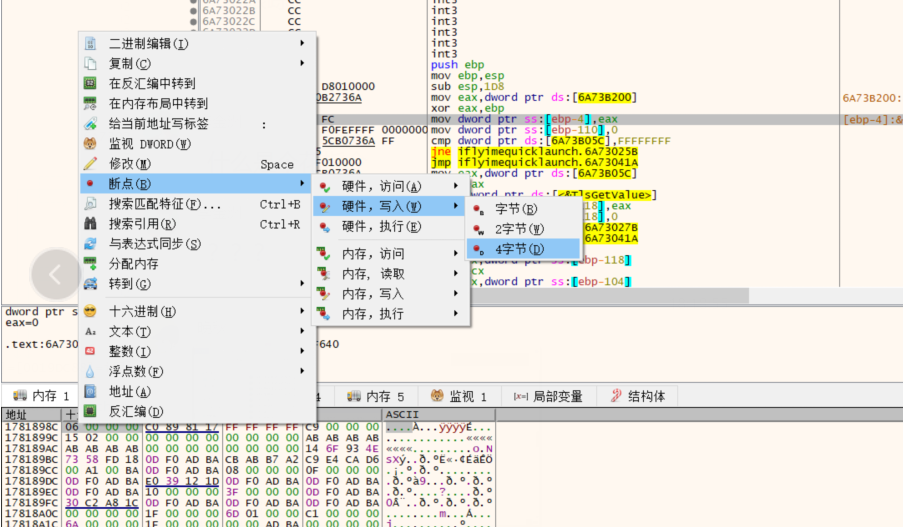Click the ASCII column header in dump

pos(401,414)
